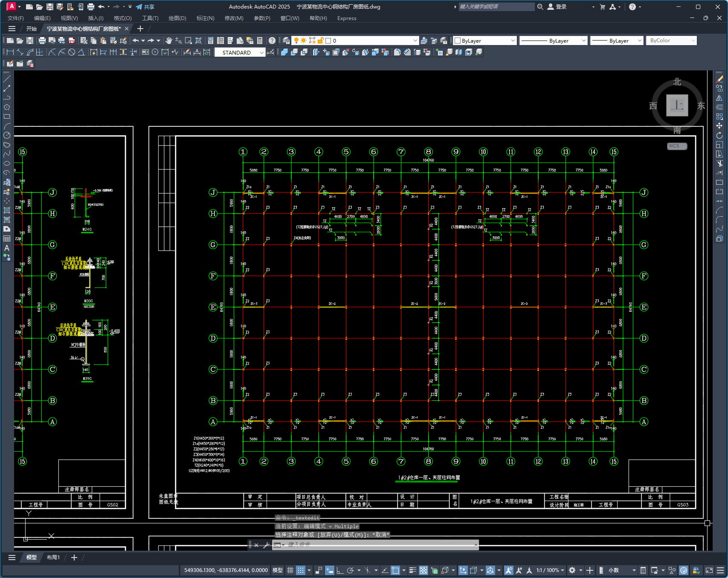The width and height of the screenshot is (728, 578).
Task: Toggle snap mode in status bar
Action: click(301, 570)
